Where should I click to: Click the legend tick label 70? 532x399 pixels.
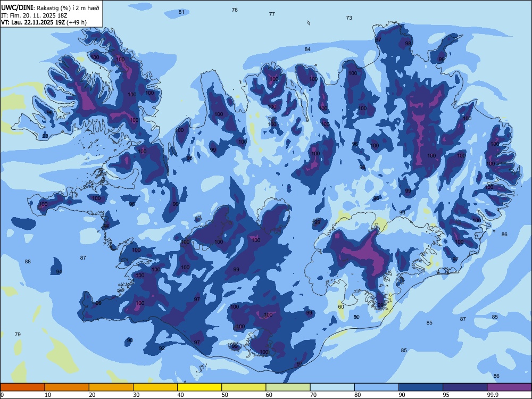point(313,395)
